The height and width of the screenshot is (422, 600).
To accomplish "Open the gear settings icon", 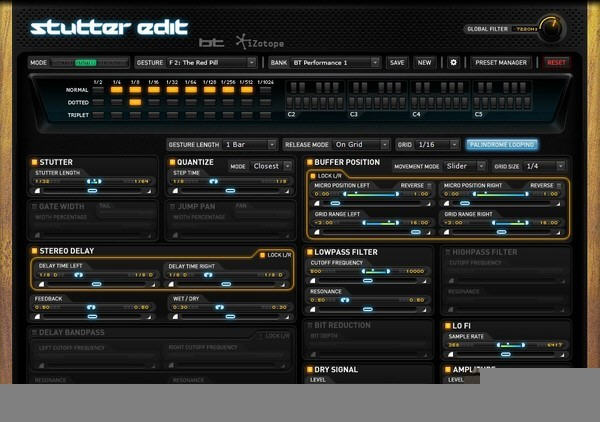I will [x=453, y=62].
